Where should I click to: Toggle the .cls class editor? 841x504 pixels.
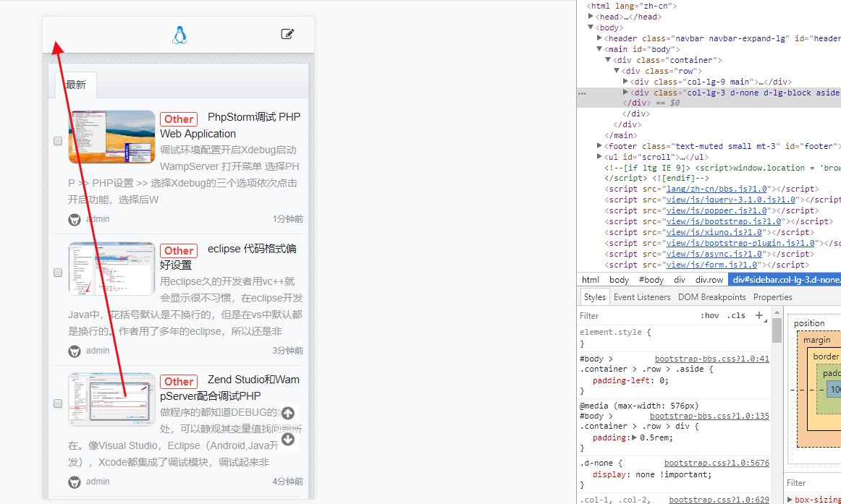(736, 315)
